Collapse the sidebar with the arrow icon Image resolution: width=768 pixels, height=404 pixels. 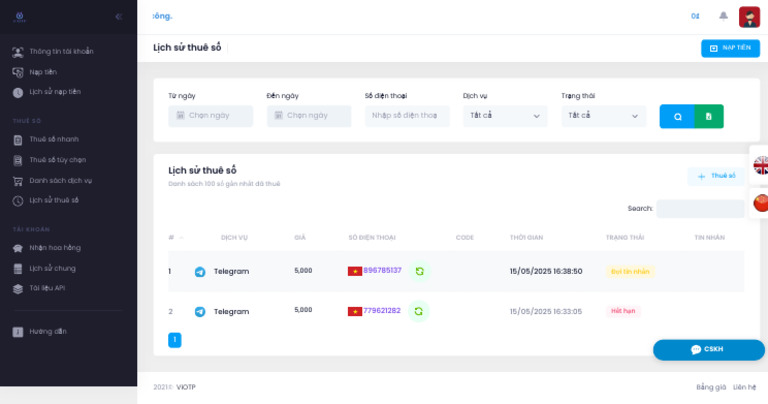click(x=120, y=16)
